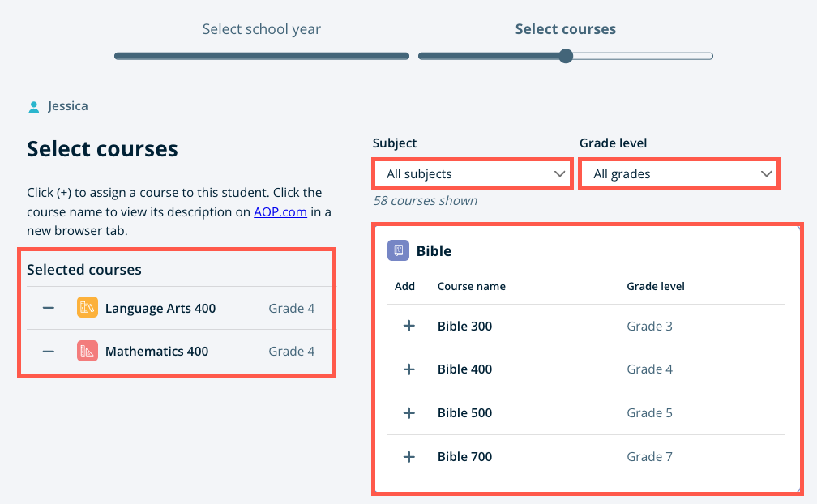This screenshot has width=817, height=504.
Task: Open the Grade level dropdown showing All grades
Action: tap(679, 173)
